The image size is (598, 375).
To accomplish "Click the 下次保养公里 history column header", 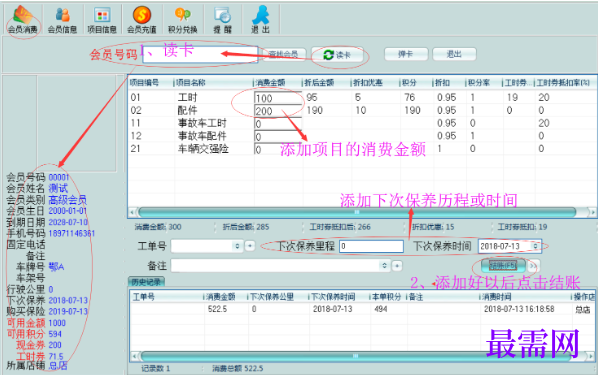I will [x=278, y=297].
